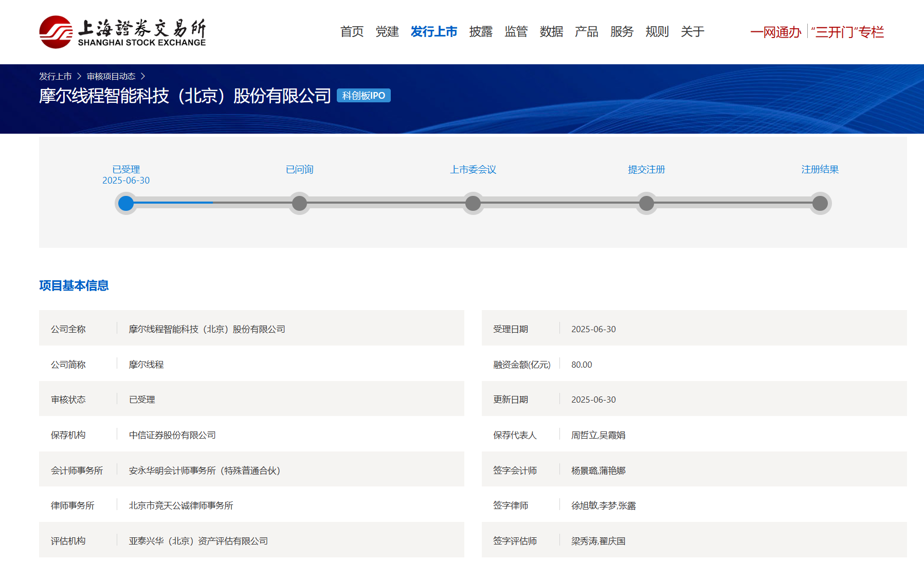Open the 披露 menu item

(481, 32)
